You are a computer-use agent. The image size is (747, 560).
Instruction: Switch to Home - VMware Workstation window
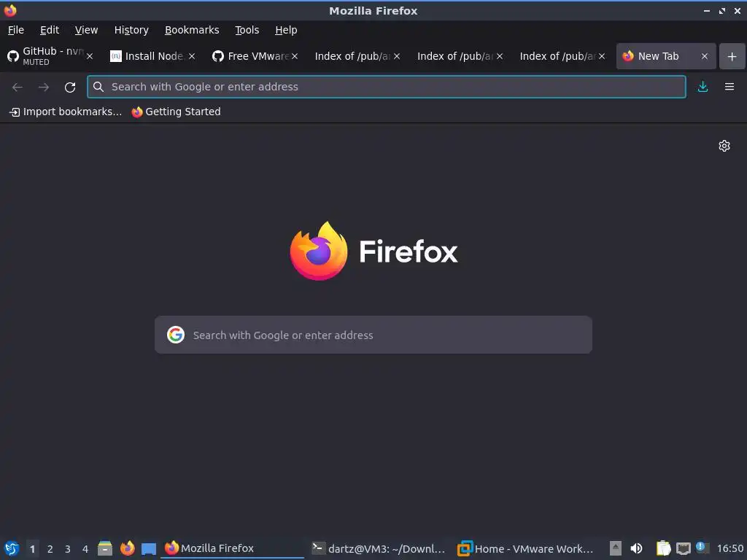(x=525, y=548)
